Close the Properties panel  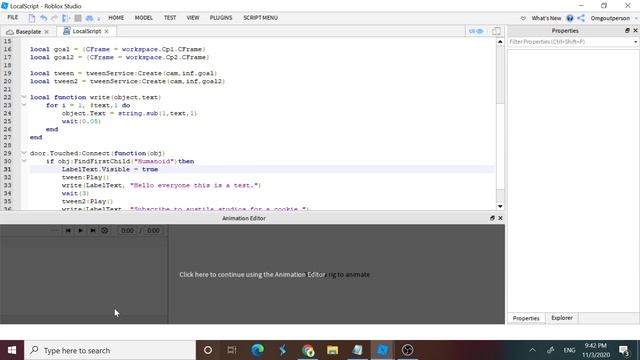pyautogui.click(x=635, y=31)
